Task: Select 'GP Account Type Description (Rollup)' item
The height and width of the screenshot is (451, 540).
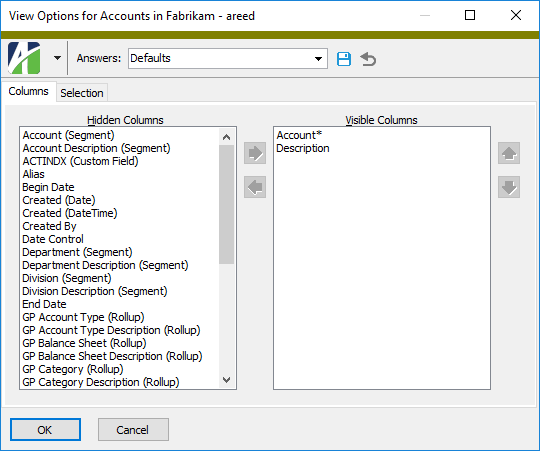Action: coord(111,330)
